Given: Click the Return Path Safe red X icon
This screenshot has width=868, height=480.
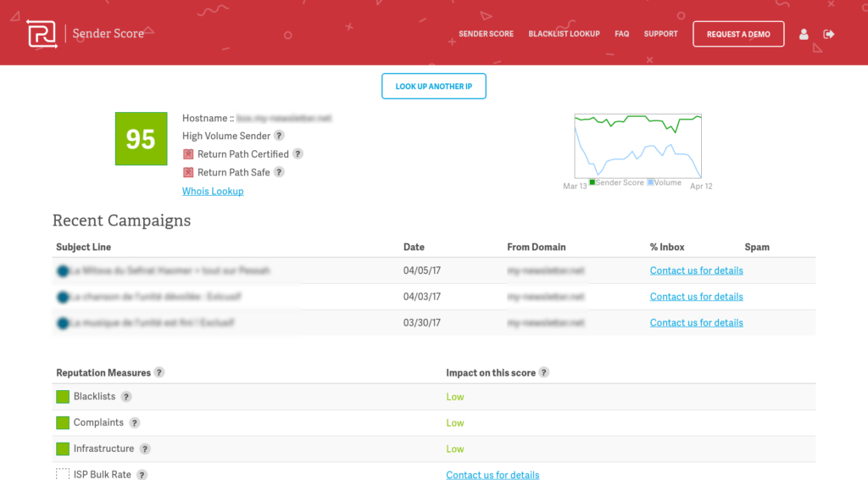Looking at the screenshot, I should [x=188, y=173].
